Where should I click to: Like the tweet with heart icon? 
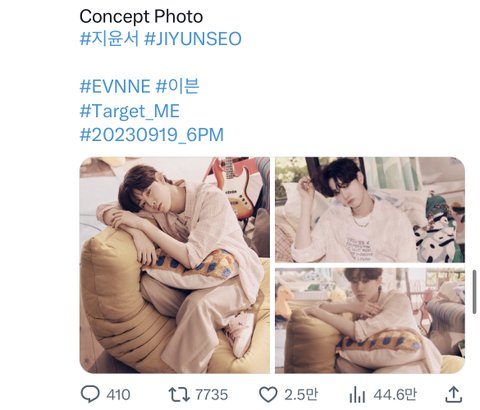tap(268, 395)
